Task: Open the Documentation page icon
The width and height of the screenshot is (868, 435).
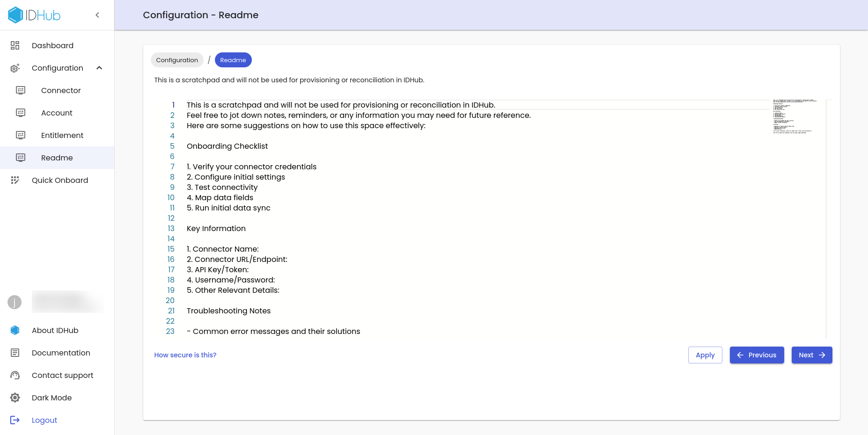Action: point(15,353)
